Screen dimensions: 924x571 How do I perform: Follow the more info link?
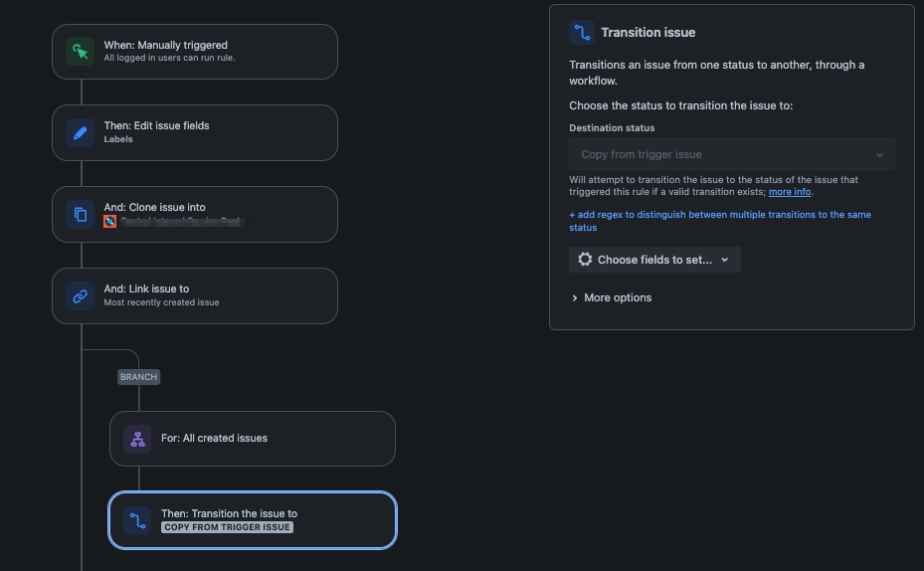click(790, 192)
